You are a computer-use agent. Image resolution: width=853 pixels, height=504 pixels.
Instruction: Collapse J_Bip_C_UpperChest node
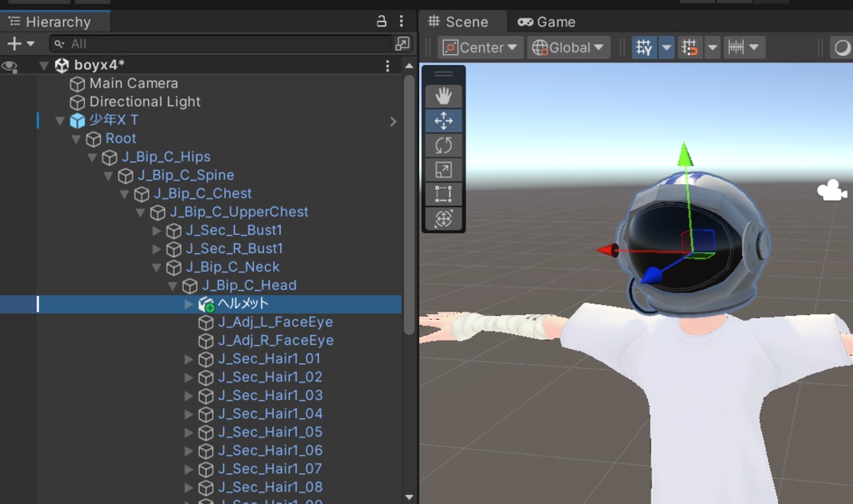[140, 212]
